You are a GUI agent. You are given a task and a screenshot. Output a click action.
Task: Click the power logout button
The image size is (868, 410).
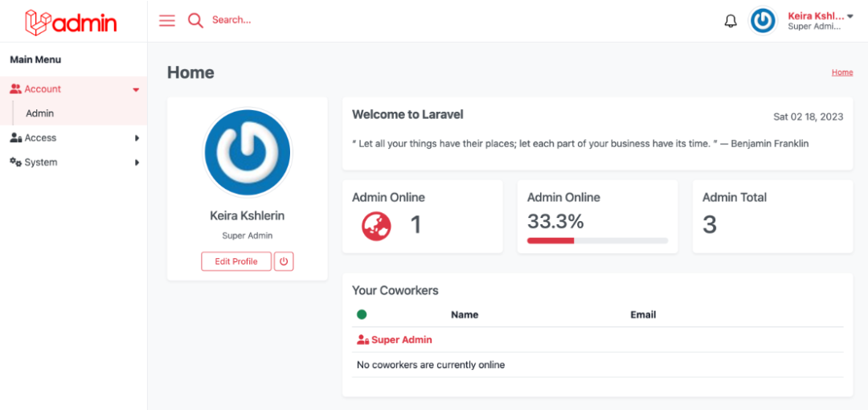click(284, 261)
